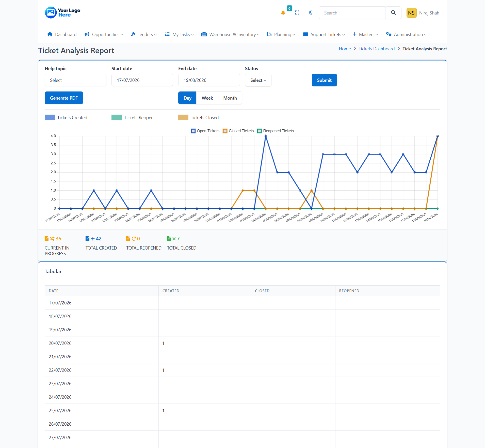Click the Generate PDF button
The height and width of the screenshot is (448, 485).
click(x=64, y=98)
